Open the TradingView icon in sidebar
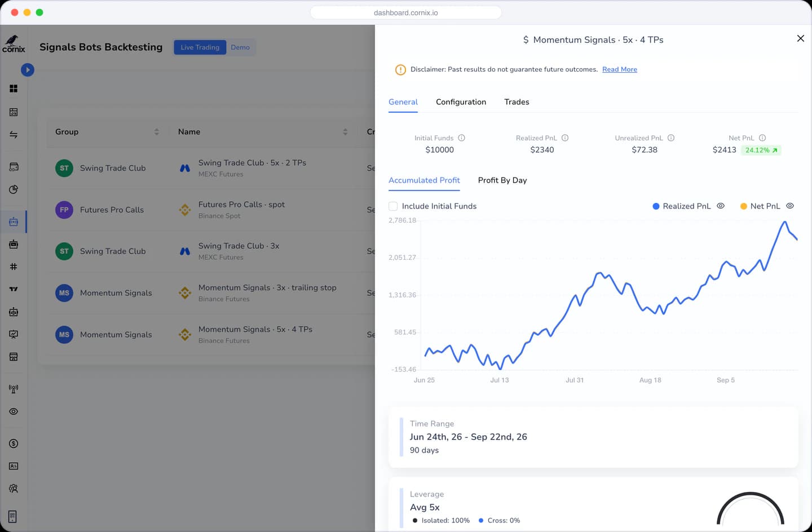Image resolution: width=812 pixels, height=532 pixels. click(14, 289)
